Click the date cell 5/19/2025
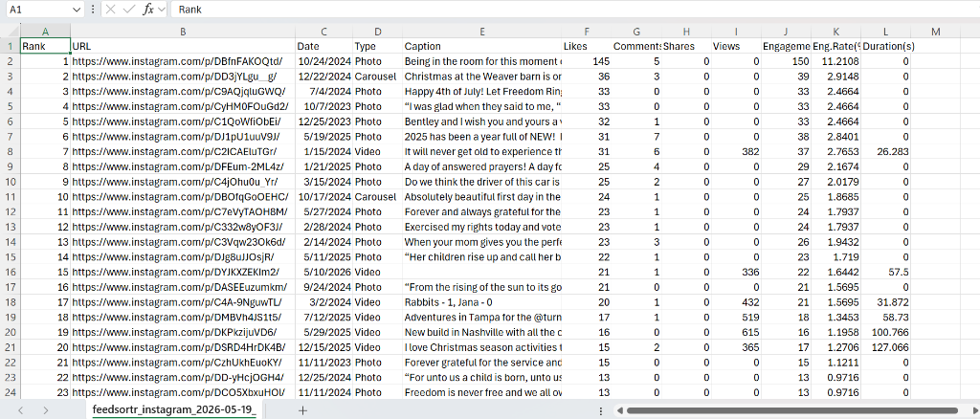This screenshot has width=980, height=419. pos(323,136)
